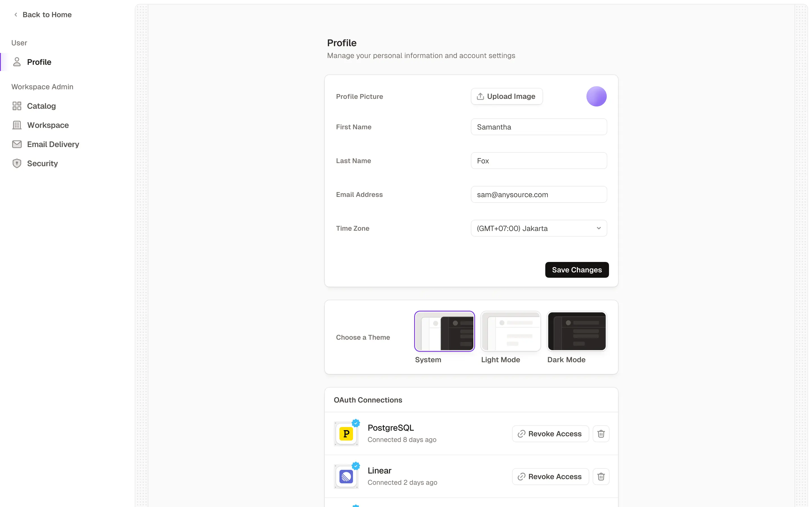
Task: Select the Dark Mode theme
Action: (x=577, y=331)
